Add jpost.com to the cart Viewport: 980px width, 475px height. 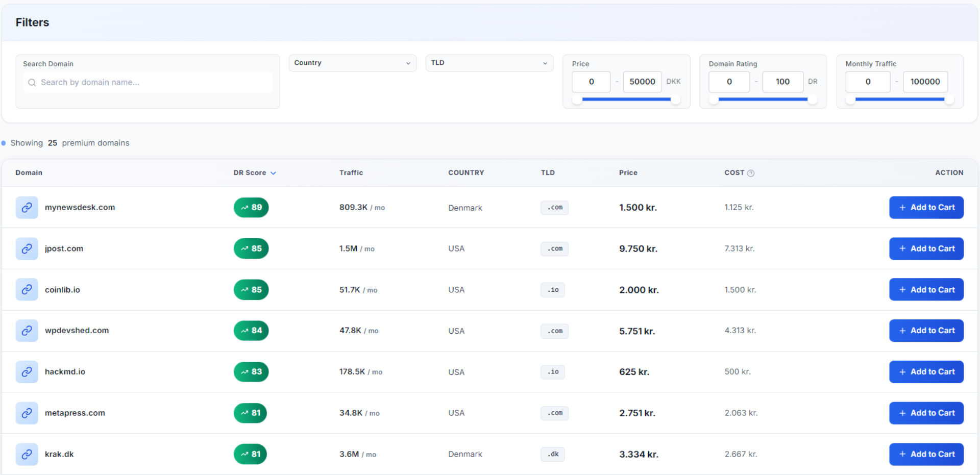(x=926, y=248)
